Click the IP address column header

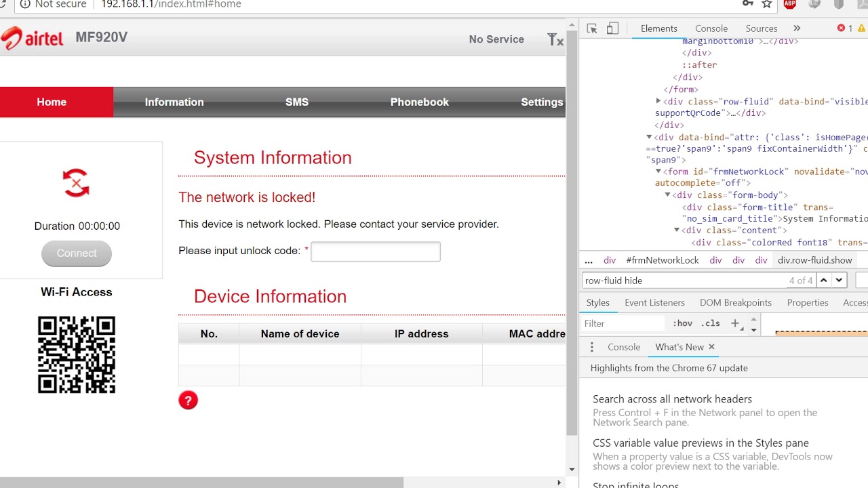tap(422, 333)
